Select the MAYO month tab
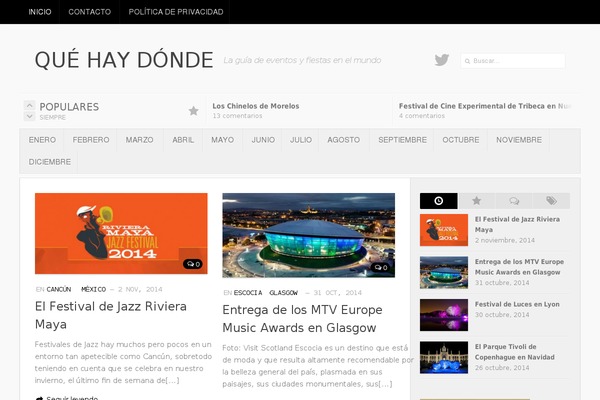This screenshot has height=400, width=600. 222,140
